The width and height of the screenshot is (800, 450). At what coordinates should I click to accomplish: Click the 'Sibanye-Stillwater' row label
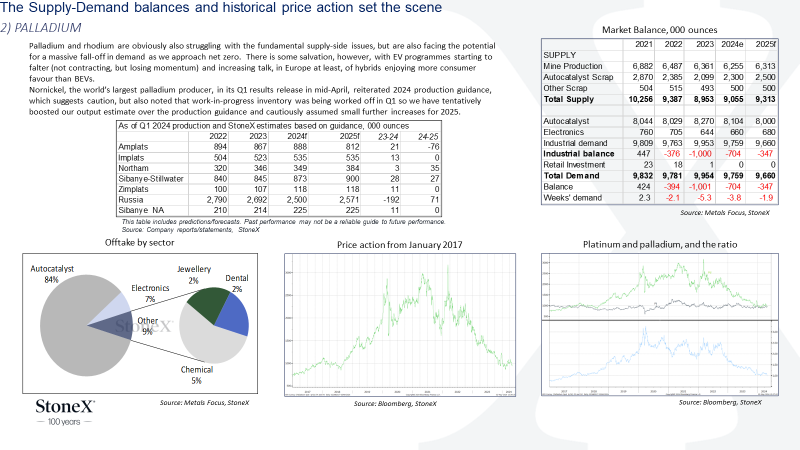[151, 179]
